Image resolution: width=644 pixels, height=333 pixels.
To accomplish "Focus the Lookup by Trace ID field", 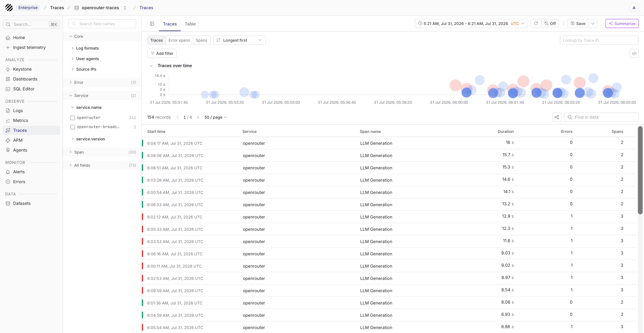I will (x=599, y=40).
